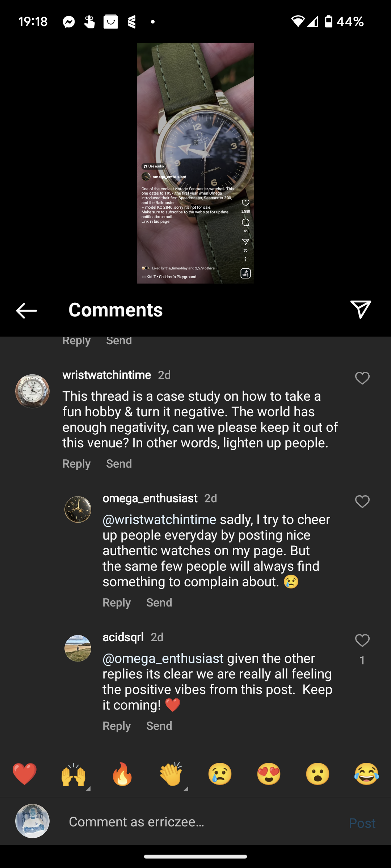Open the @wristwatchintime mention link
391x868 pixels.
pos(159,520)
